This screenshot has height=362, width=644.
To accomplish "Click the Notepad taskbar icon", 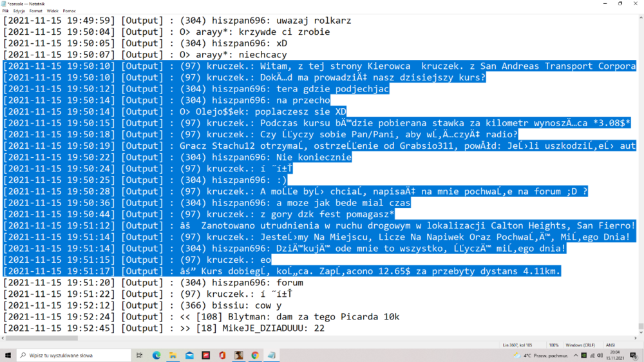I will click(272, 356).
